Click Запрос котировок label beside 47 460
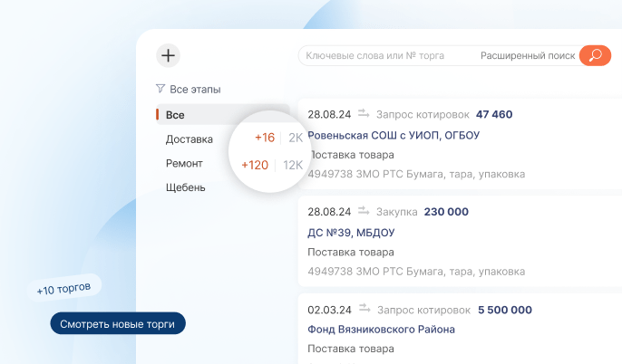Viewport: 622px width, 364px height. 423,114
